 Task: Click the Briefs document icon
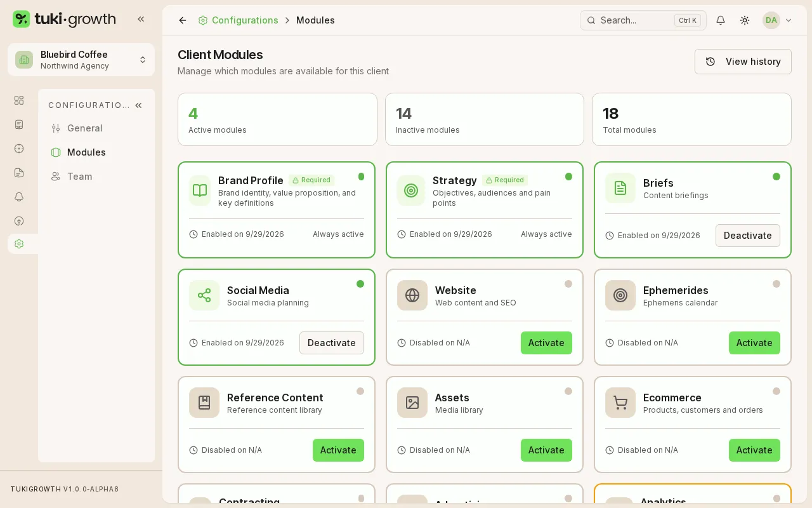[620, 188]
